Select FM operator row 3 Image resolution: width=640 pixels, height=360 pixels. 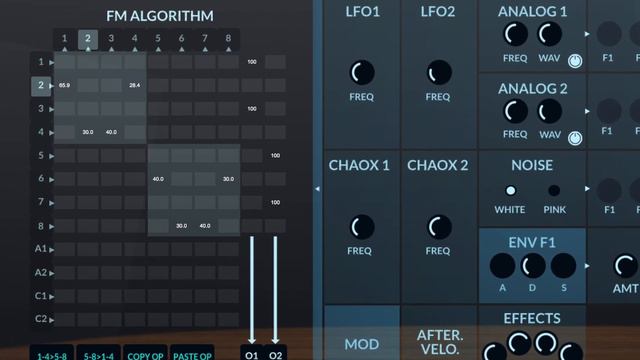pyautogui.click(x=42, y=109)
